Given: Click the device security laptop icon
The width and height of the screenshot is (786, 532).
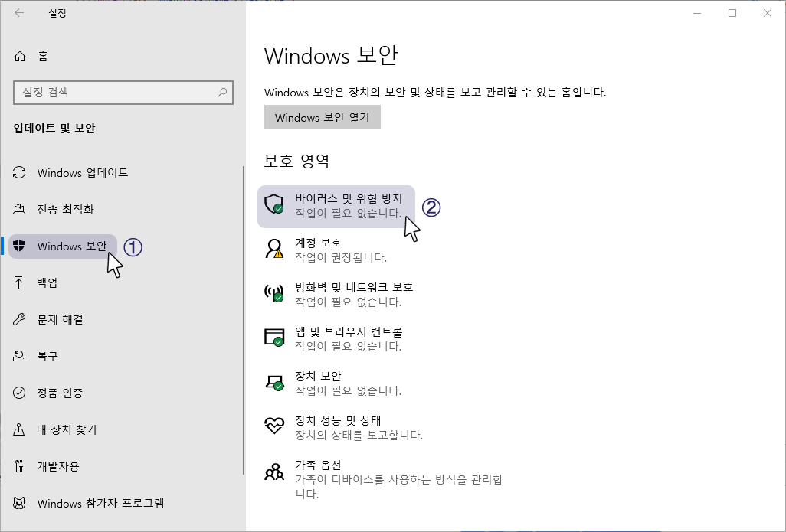Looking at the screenshot, I should pos(274,382).
